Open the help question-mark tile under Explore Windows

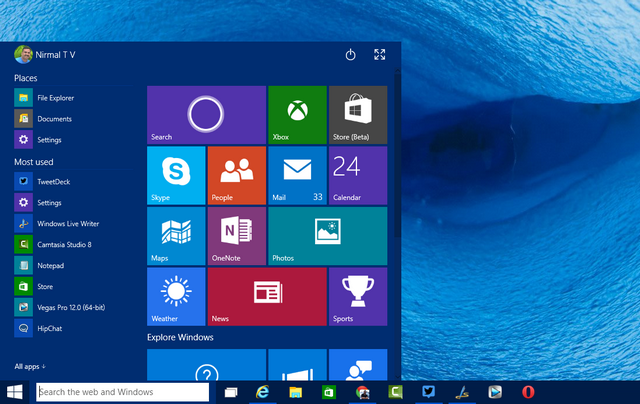pos(207,365)
